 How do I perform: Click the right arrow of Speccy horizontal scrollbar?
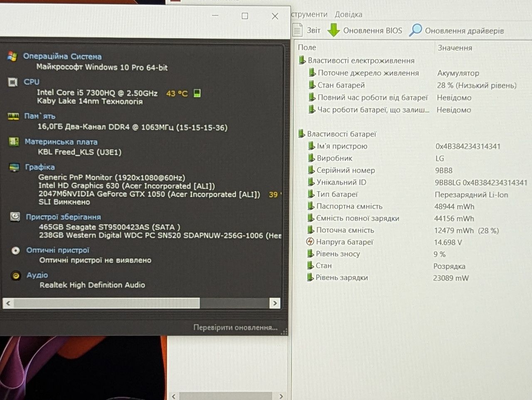coord(274,303)
